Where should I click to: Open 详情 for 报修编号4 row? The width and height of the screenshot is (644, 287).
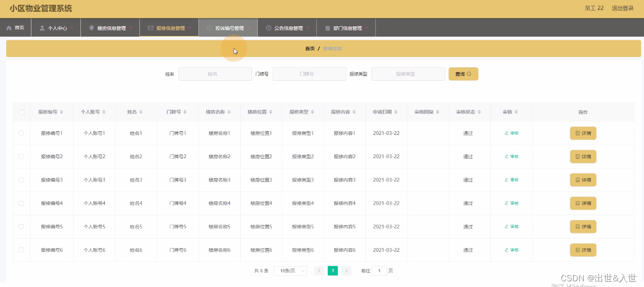pos(583,203)
